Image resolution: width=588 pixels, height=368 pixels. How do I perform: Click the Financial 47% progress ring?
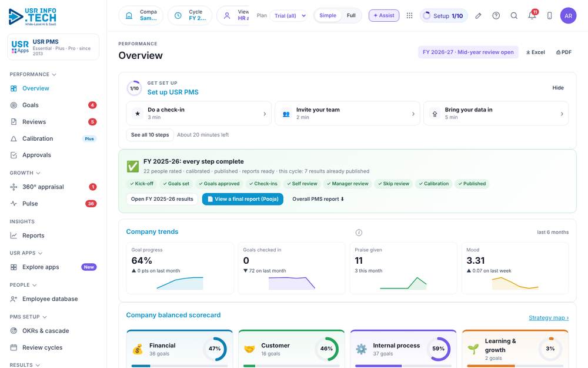[x=215, y=349]
